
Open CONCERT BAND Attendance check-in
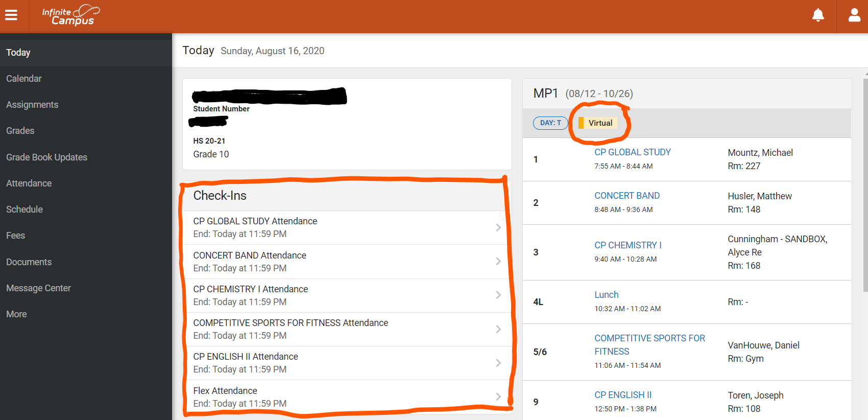[x=347, y=262]
